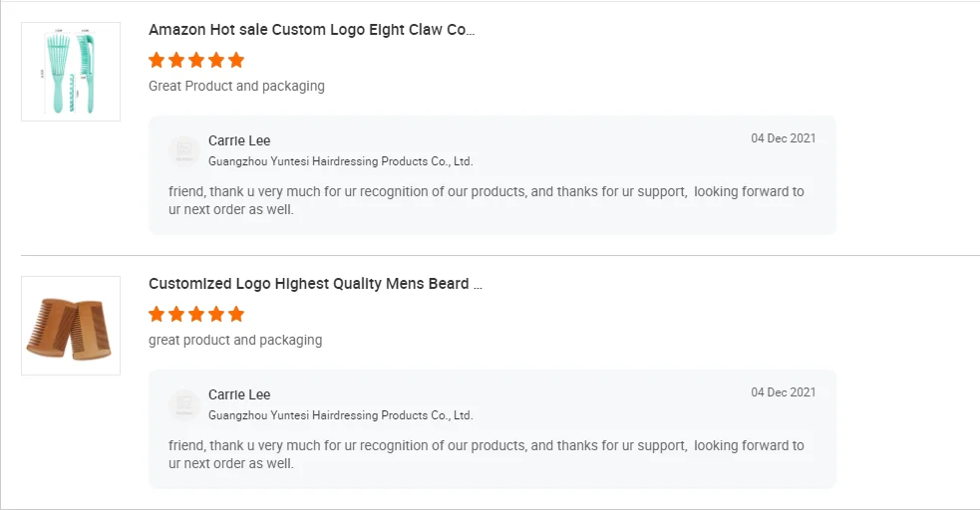Open the green detangling brush product thumbnail
This screenshot has width=980, height=510.
tap(71, 72)
